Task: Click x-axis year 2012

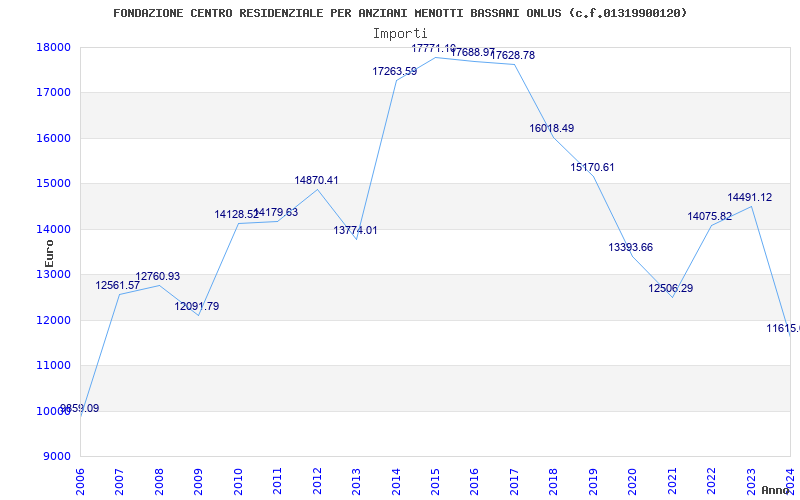Action: coord(317,482)
